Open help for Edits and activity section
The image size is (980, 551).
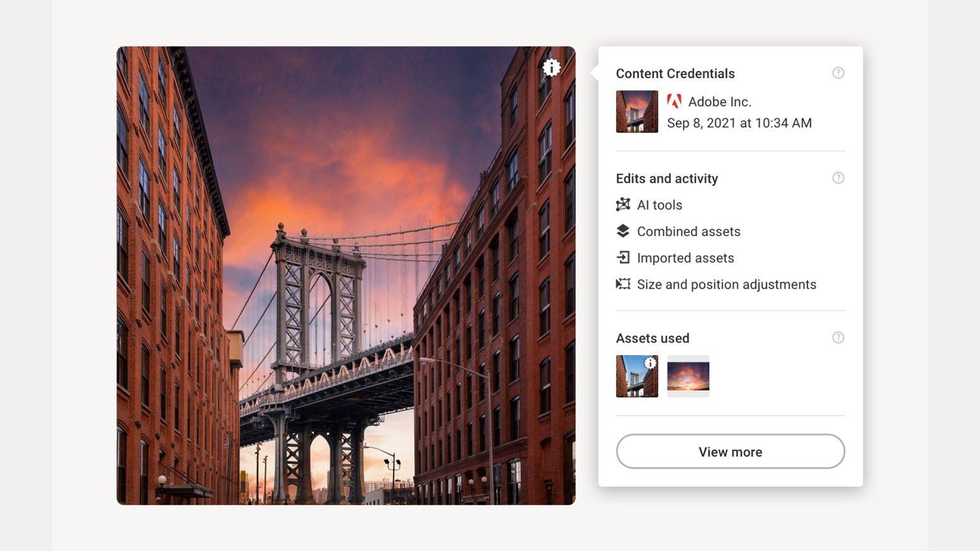(x=838, y=178)
